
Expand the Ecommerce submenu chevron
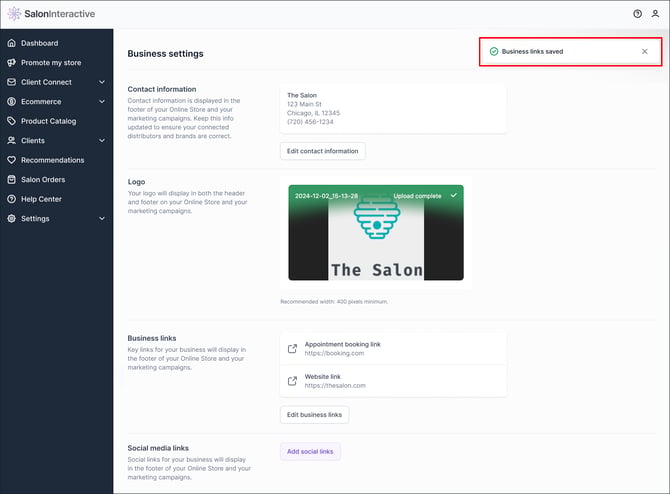102,102
